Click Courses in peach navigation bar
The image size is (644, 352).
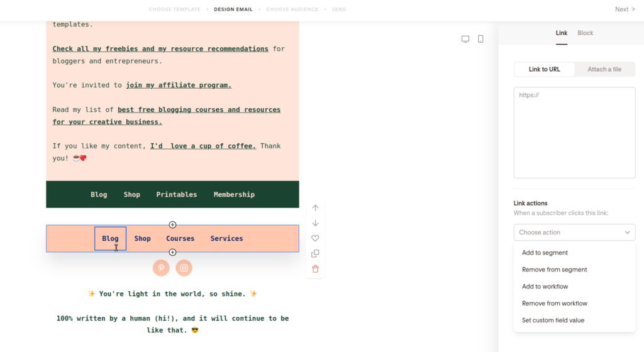coord(180,238)
